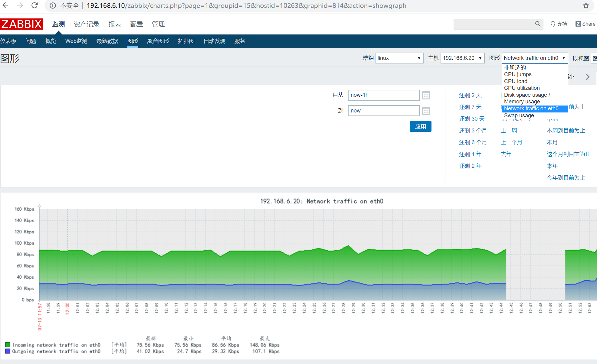Image resolution: width=597 pixels, height=364 pixels.
Task: Select 还剩 30 天 time range
Action: 472,119
